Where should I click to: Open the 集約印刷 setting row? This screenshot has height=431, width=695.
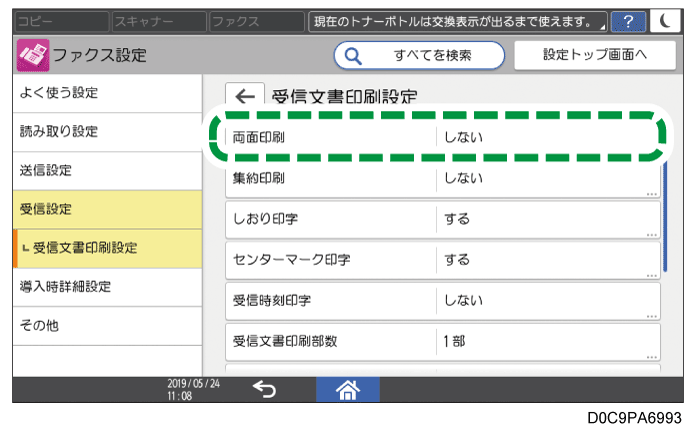pos(443,178)
